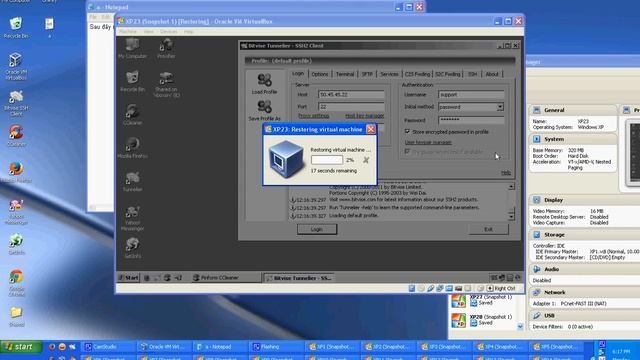This screenshot has height=360, width=640.
Task: Open Devices menu in XP23 VM window
Action: [169, 31]
